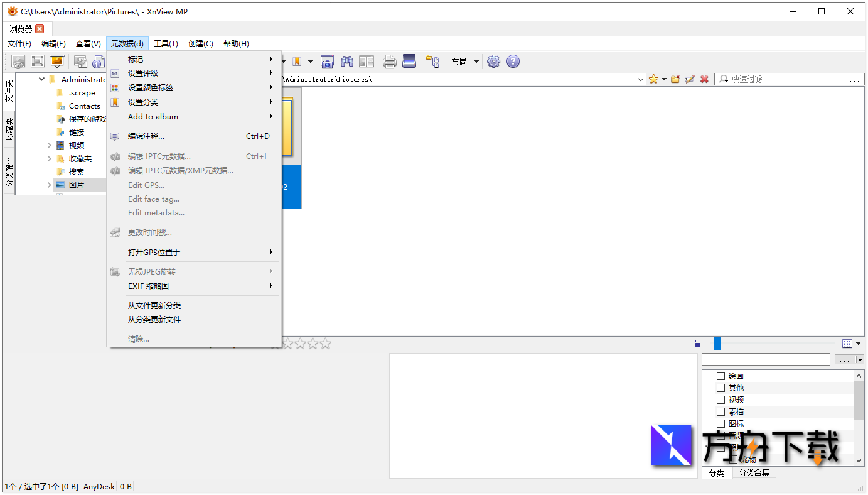868x495 pixels.
Task: Click 从文件更新分类 menu entry
Action: point(154,305)
